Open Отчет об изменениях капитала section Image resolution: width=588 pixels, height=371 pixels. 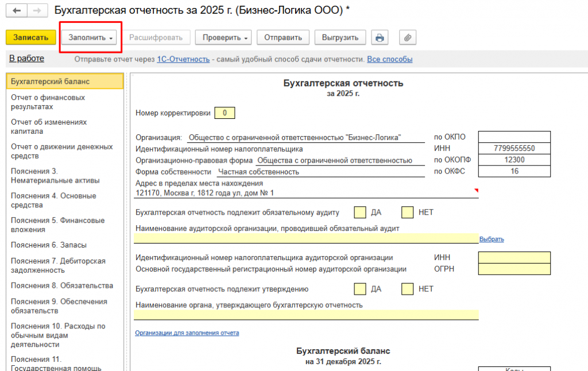click(65, 127)
